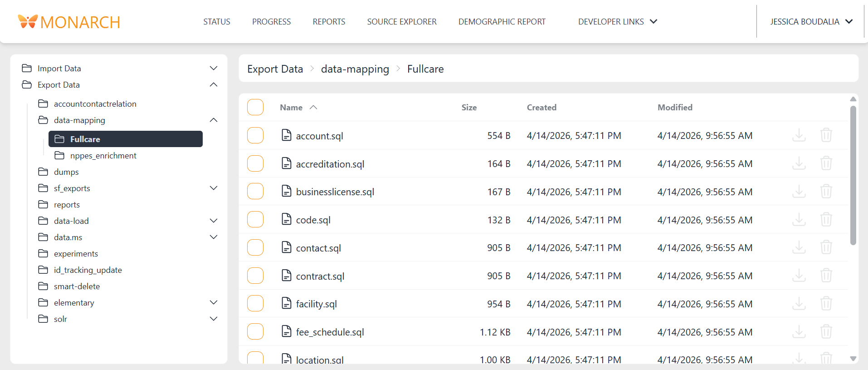Expand the elementary folder chevron

click(x=214, y=302)
